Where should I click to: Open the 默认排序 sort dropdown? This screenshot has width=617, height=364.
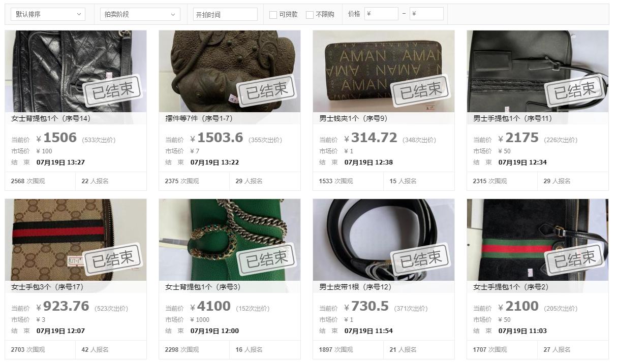[x=48, y=14]
